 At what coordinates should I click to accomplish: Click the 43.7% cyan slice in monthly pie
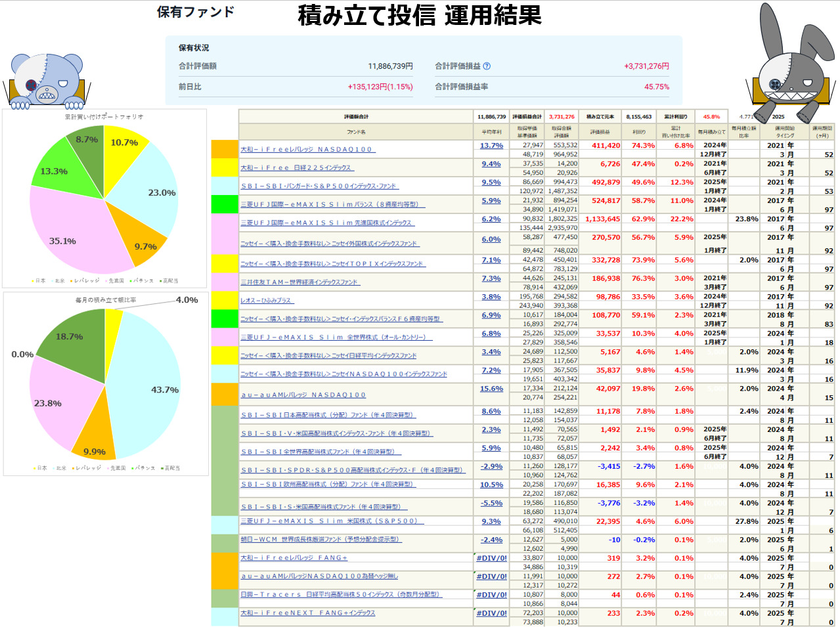click(148, 387)
